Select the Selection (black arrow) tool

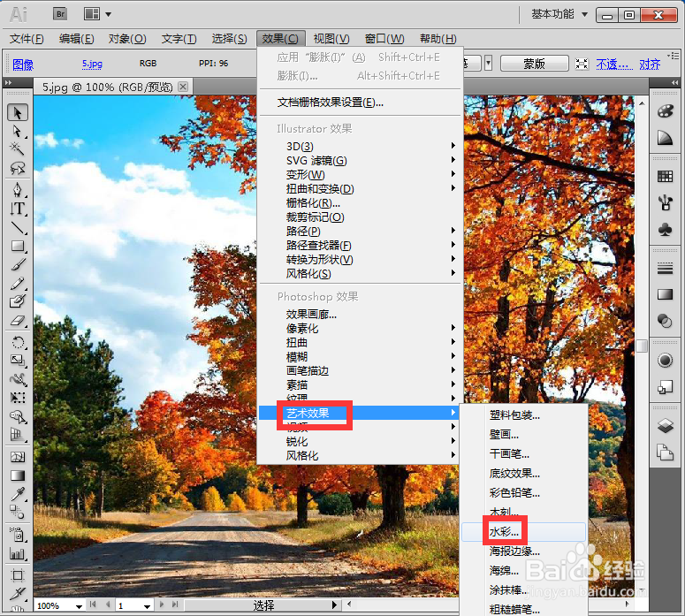click(x=18, y=112)
